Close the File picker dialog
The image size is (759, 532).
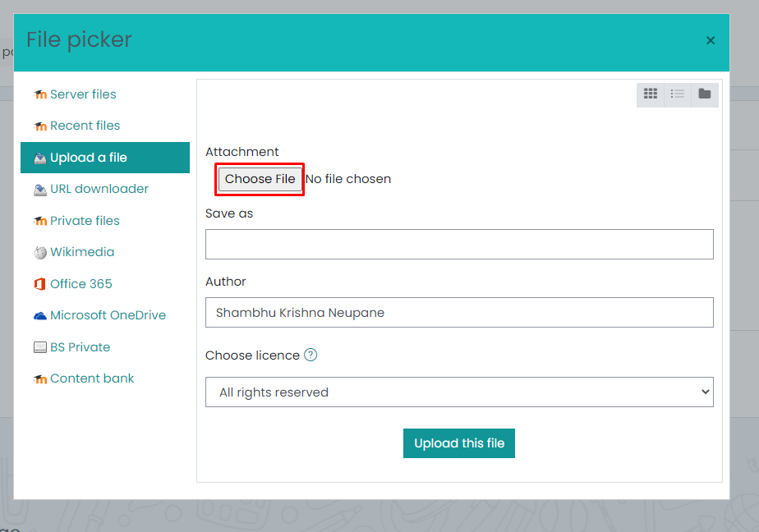click(710, 40)
